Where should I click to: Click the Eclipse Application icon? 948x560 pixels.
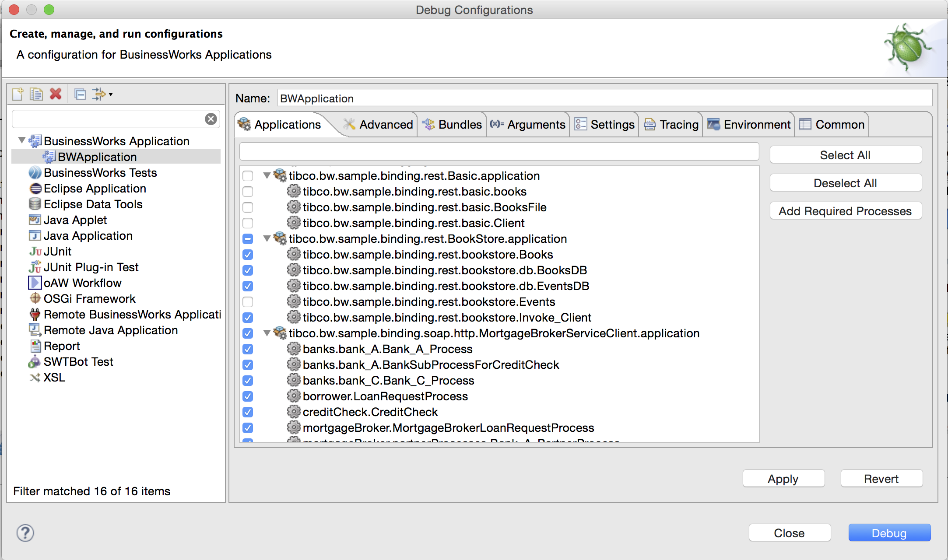pyautogui.click(x=35, y=189)
